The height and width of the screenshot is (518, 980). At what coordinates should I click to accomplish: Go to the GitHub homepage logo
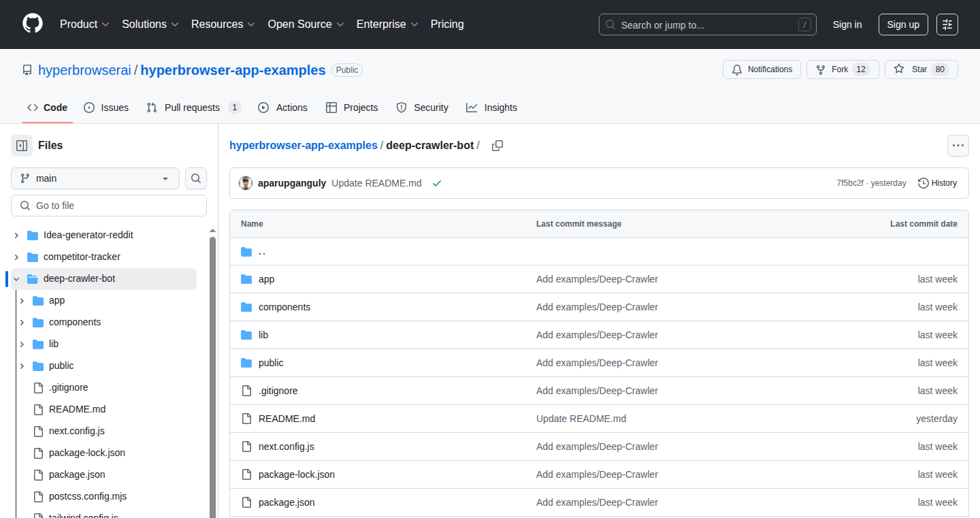pos(33,24)
